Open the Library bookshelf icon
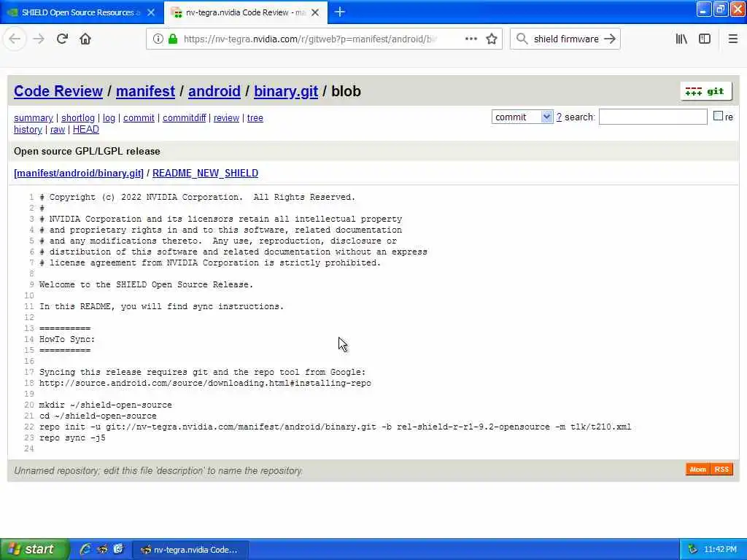Viewport: 747px width, 560px height. (682, 39)
